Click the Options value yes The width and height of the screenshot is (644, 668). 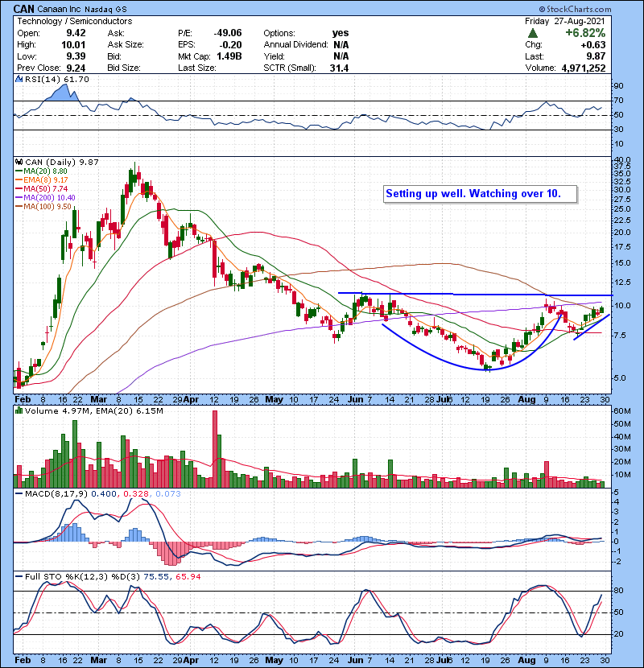[x=341, y=33]
